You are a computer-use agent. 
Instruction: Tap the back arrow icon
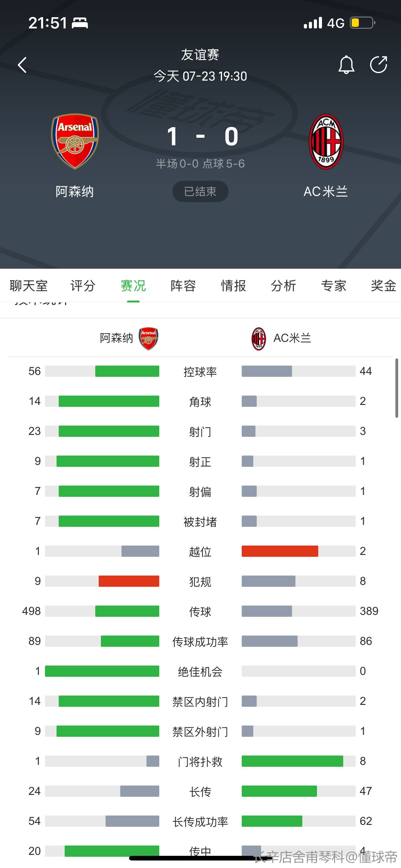22,65
